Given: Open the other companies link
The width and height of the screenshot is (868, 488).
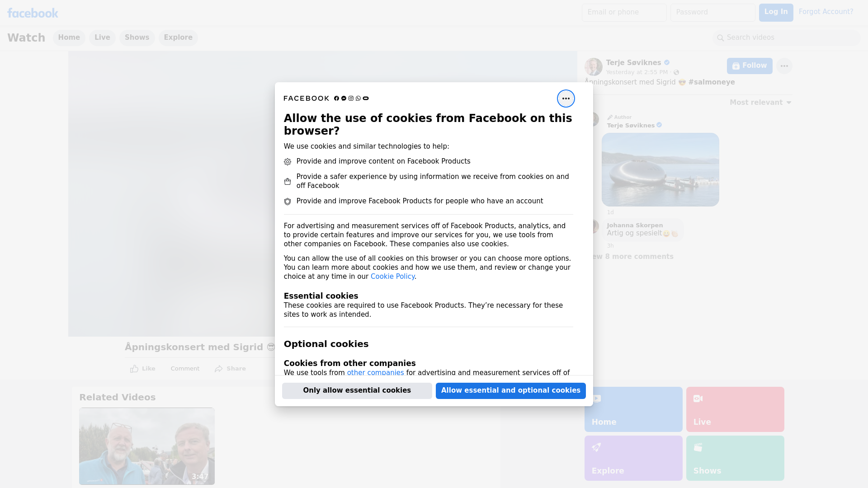Looking at the screenshot, I should pyautogui.click(x=375, y=373).
